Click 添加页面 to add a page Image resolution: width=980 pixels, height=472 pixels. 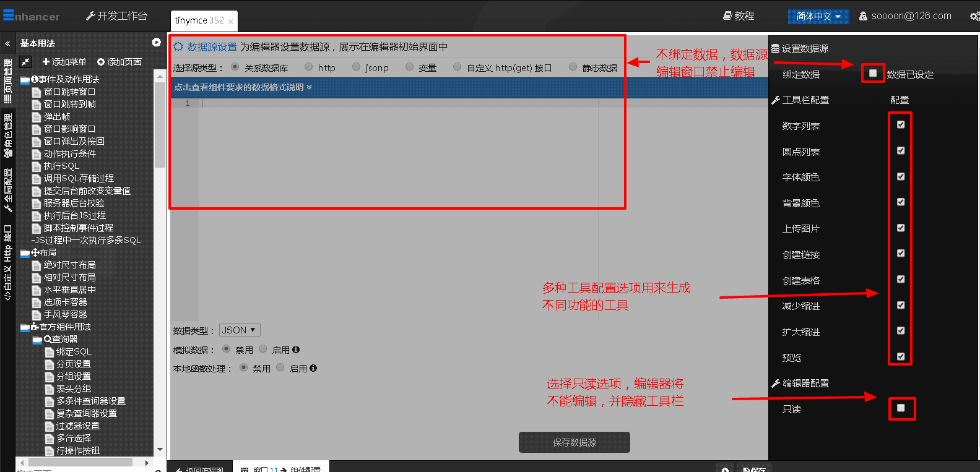[x=119, y=62]
